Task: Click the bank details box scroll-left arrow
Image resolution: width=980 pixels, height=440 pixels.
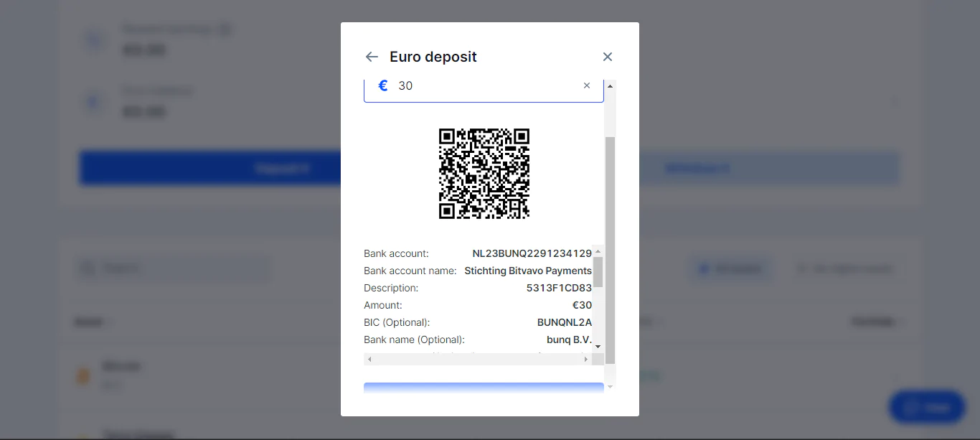Action: click(369, 359)
